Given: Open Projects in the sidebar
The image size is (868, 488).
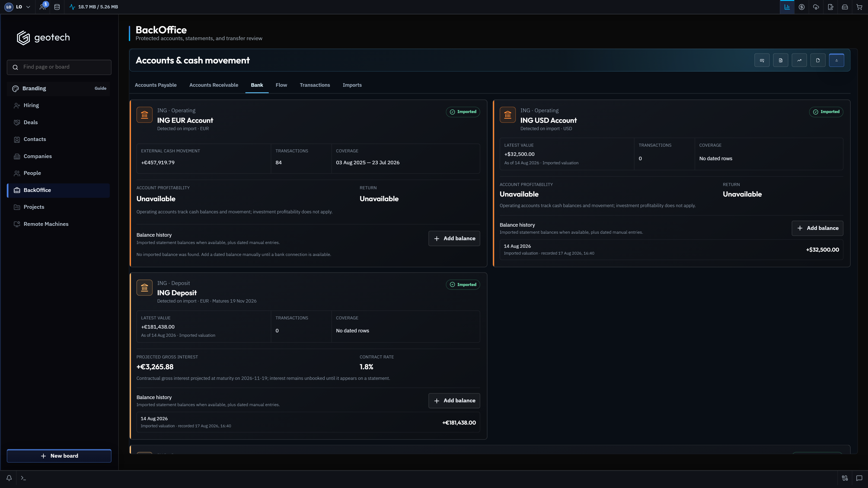Looking at the screenshot, I should click(58, 207).
